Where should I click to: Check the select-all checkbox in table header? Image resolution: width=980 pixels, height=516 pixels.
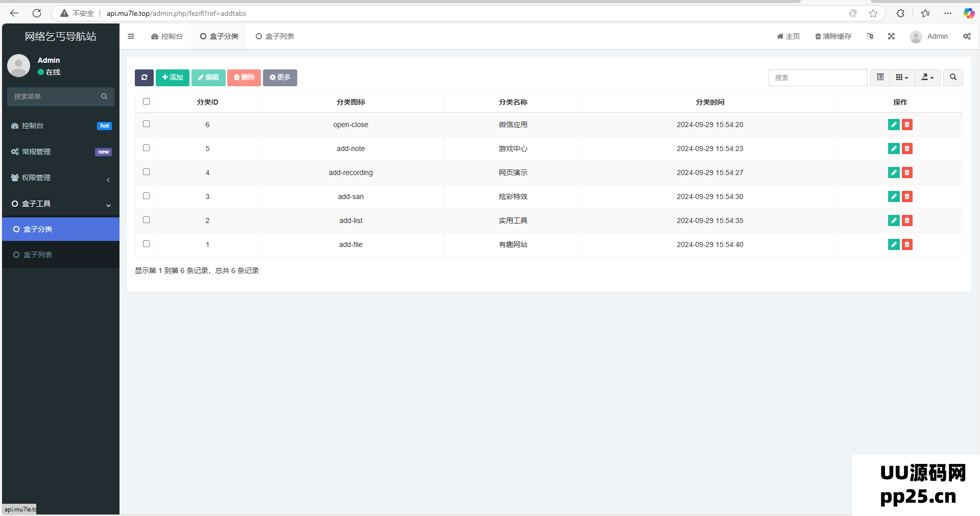147,102
